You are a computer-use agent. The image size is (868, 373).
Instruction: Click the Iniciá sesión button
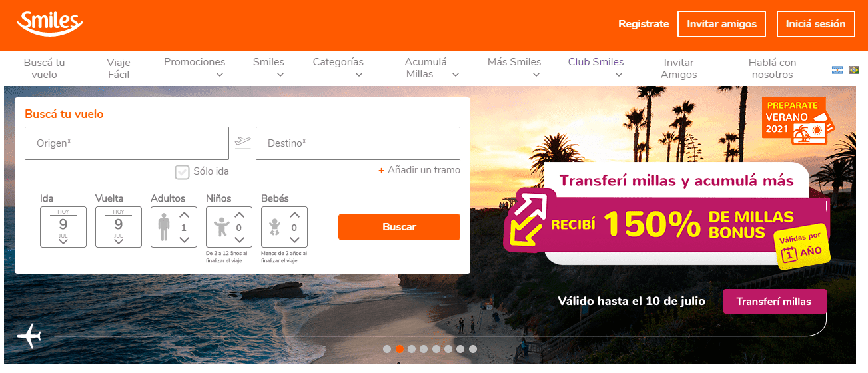[816, 24]
